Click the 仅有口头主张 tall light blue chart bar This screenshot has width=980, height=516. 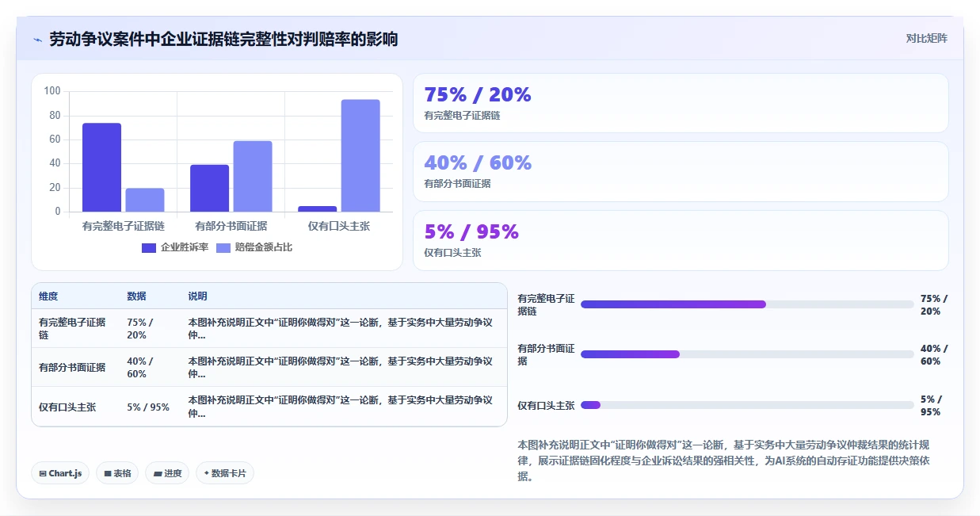pyautogui.click(x=360, y=155)
